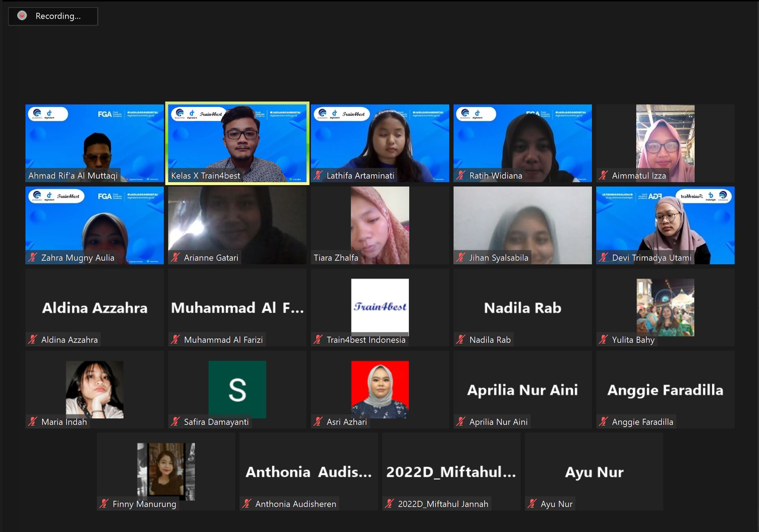Screen dimensions: 759x532
Task: Toggle the mute icon beside Finny Manurung
Action: pos(104,504)
